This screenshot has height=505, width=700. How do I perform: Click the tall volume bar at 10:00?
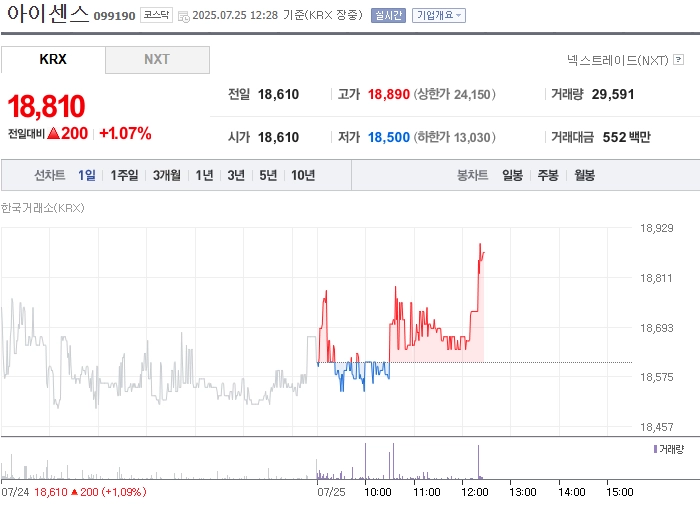(365, 461)
